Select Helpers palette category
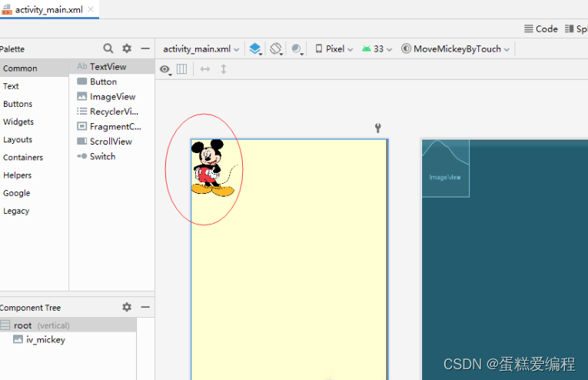The image size is (588, 380). [x=34, y=175]
